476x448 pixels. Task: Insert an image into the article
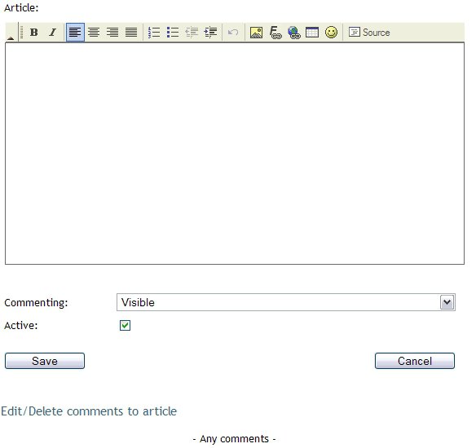[x=256, y=32]
